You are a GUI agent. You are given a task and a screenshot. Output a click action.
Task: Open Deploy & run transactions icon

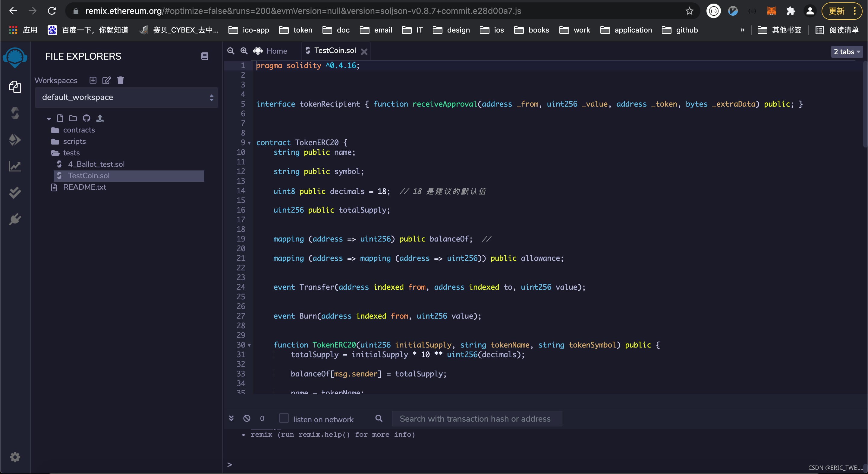(15, 140)
